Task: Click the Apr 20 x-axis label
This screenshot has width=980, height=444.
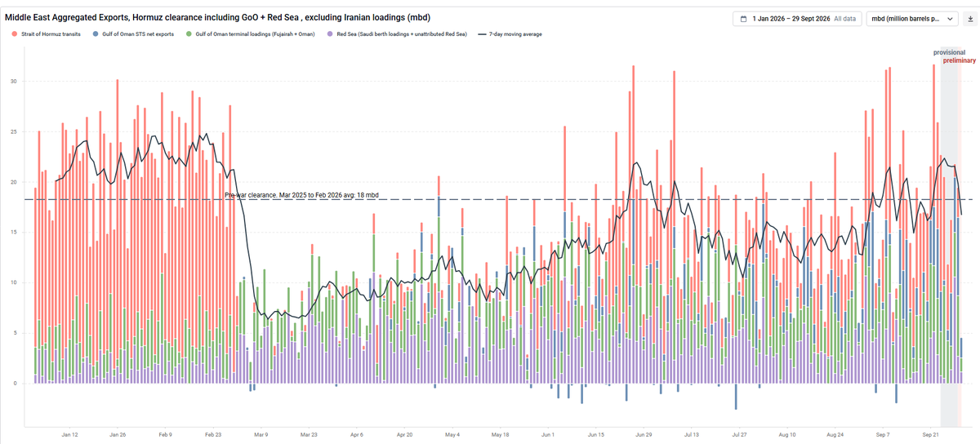Action: (405, 436)
